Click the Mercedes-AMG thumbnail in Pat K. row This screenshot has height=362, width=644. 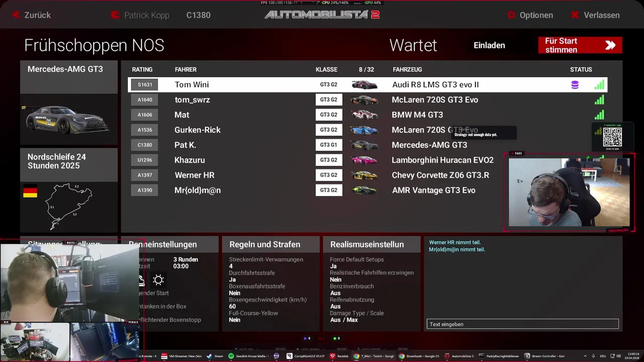click(364, 145)
